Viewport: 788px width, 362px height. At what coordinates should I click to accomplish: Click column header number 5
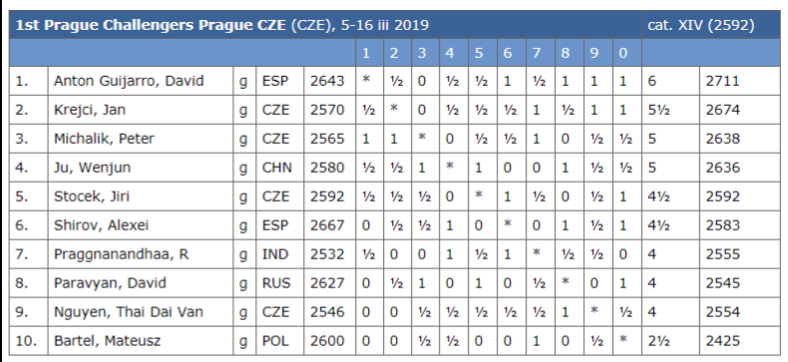tap(479, 53)
